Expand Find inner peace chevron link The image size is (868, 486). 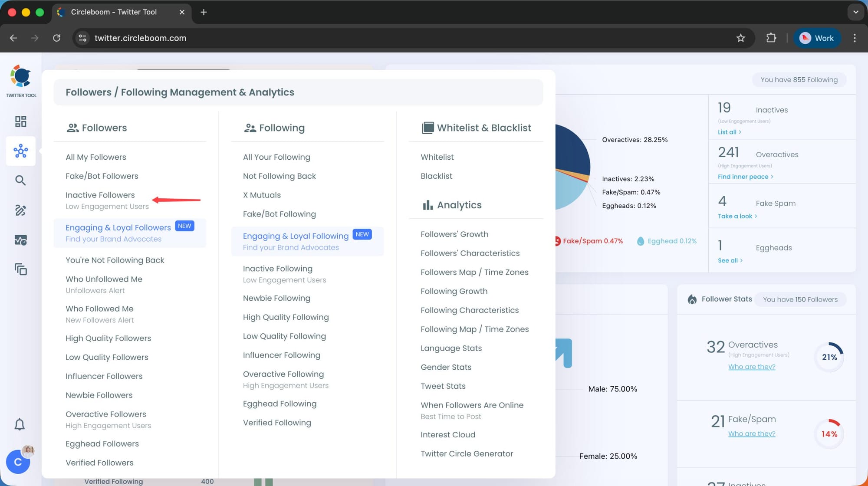point(745,177)
